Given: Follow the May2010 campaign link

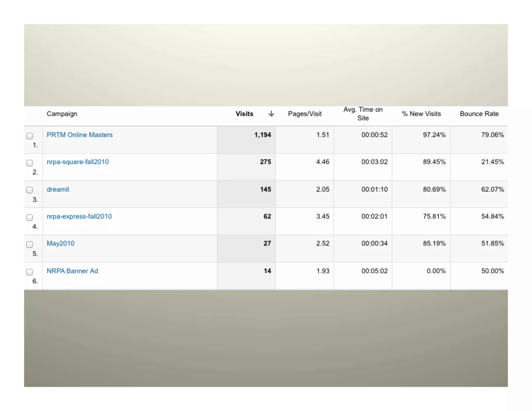Looking at the screenshot, I should pyautogui.click(x=61, y=243).
